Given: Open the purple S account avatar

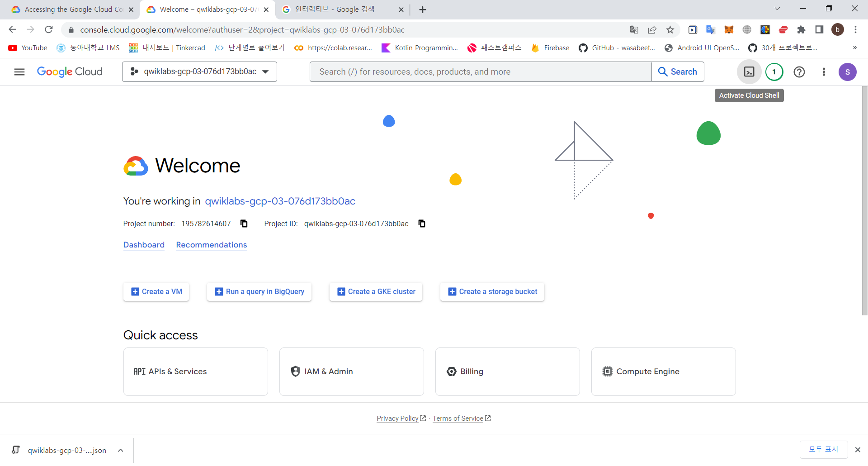Looking at the screenshot, I should (x=848, y=72).
